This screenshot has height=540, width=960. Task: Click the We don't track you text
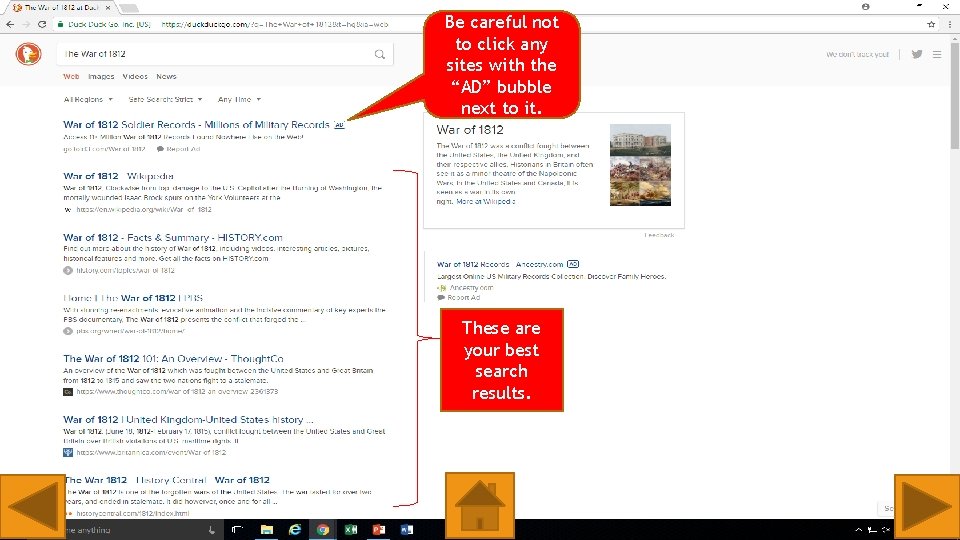click(857, 54)
